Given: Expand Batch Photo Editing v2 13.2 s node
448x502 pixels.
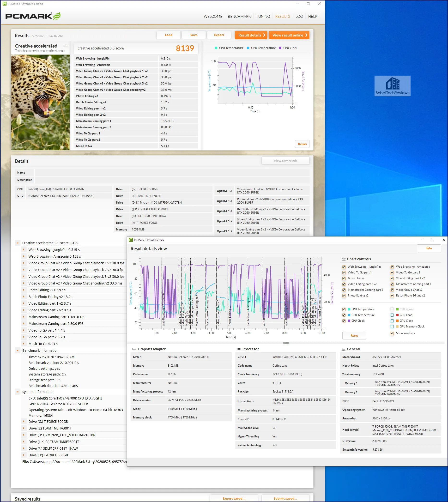Looking at the screenshot, I should click(x=24, y=297).
